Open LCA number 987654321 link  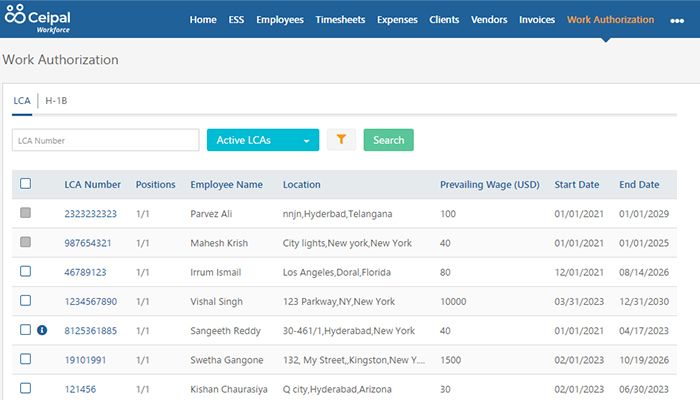tap(88, 243)
